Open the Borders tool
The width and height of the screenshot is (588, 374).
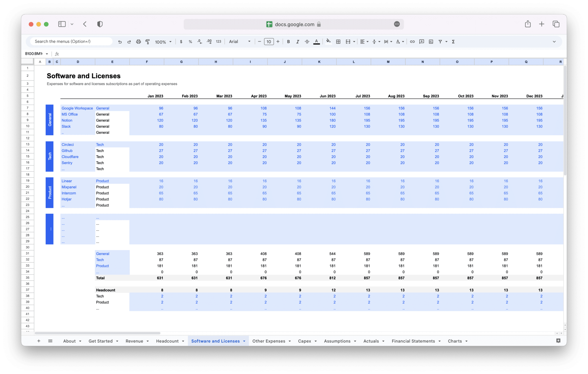coord(338,42)
